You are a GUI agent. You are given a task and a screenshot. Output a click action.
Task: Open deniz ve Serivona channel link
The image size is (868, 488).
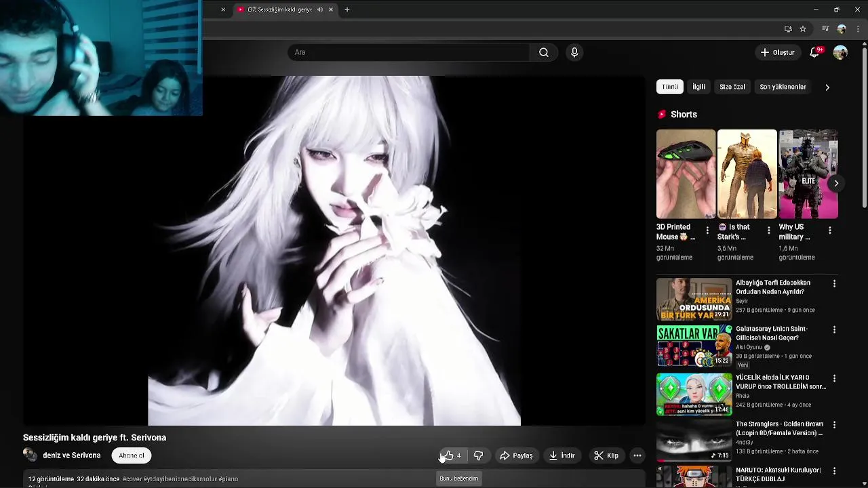click(x=72, y=455)
